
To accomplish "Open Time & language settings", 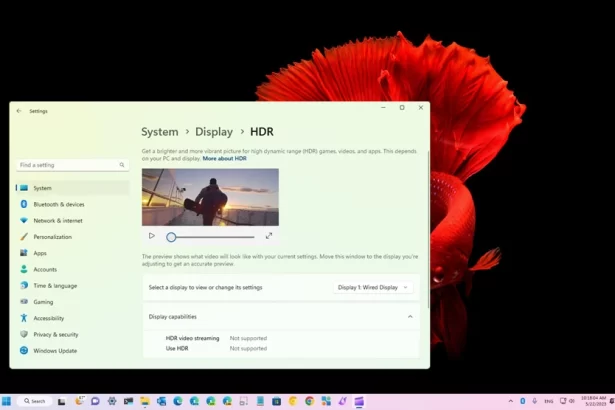I will pyautogui.click(x=55, y=285).
